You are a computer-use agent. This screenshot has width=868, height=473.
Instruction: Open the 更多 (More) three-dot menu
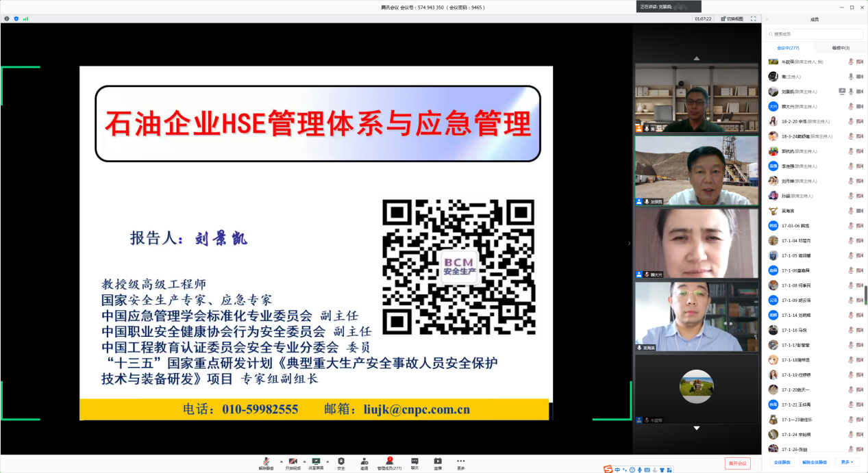[461, 463]
